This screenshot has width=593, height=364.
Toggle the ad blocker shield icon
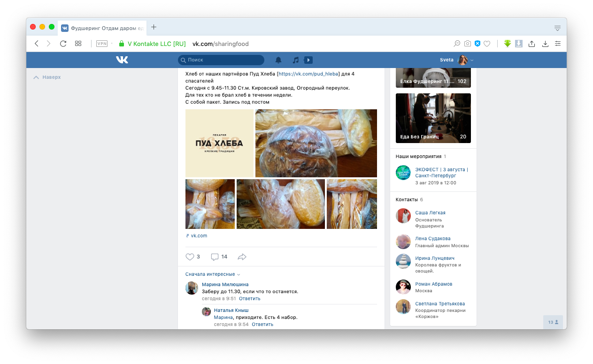pyautogui.click(x=477, y=44)
